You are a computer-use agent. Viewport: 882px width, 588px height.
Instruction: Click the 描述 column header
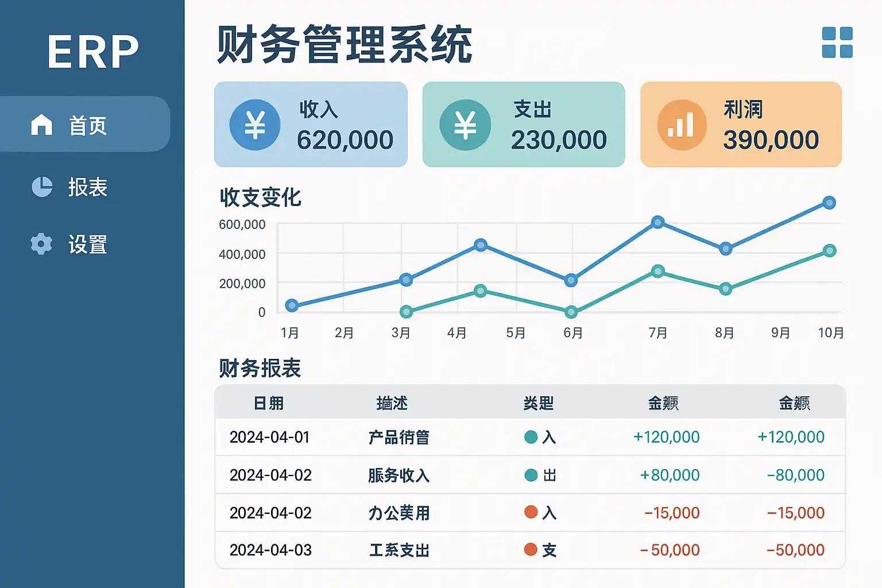[x=392, y=403]
